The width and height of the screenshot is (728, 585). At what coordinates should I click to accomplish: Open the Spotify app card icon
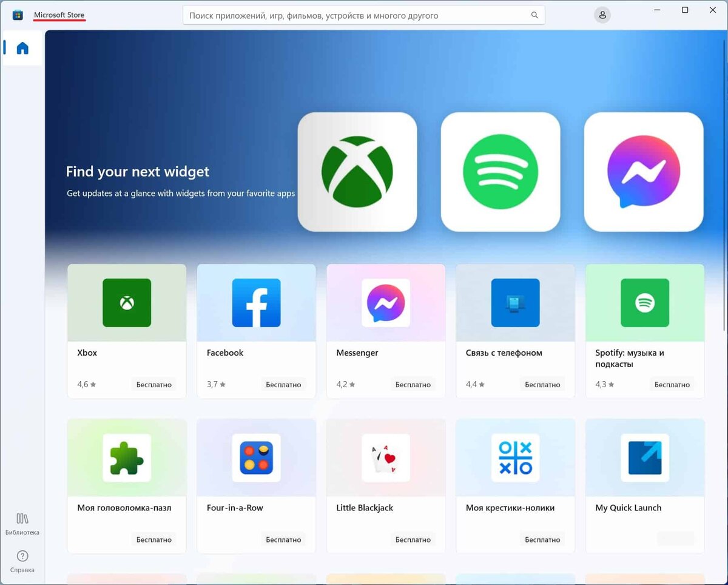click(x=645, y=303)
